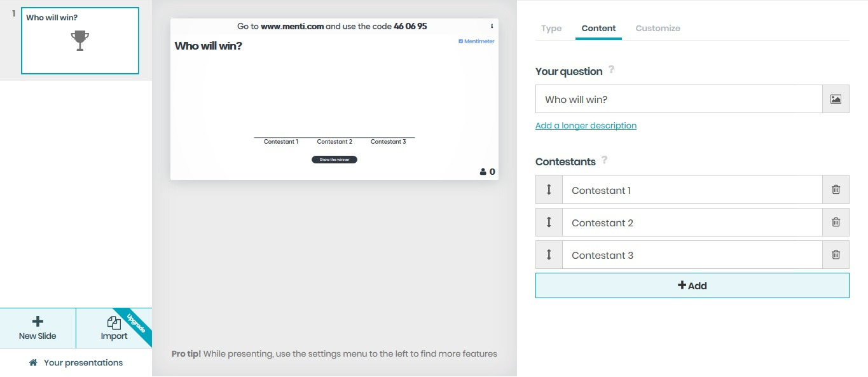Image resolution: width=868 pixels, height=377 pixels.
Task: Click Show the winner button in preview
Action: tap(334, 160)
